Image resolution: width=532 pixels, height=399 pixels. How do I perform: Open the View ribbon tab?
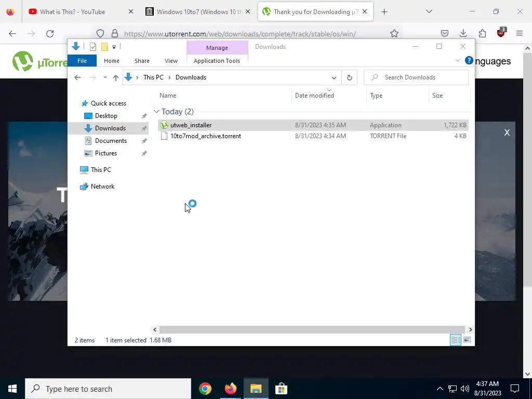(x=171, y=61)
